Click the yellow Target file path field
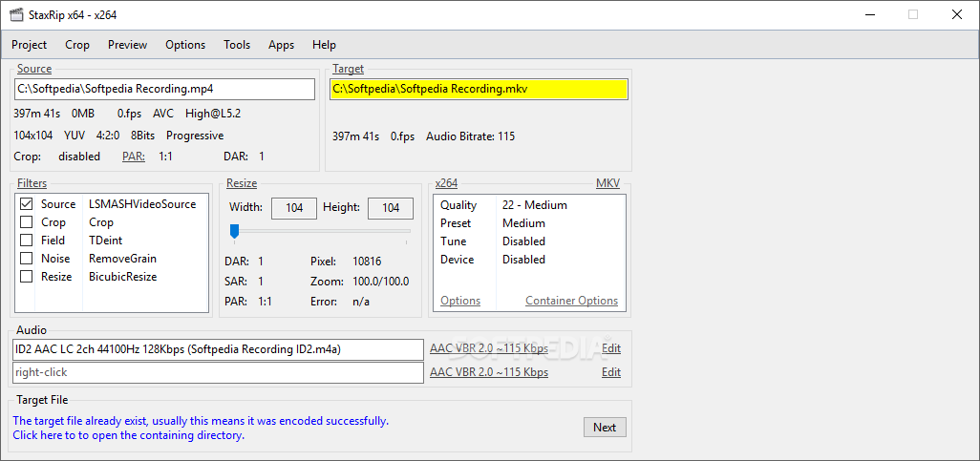Screen dimensions: 980x461 point(479,89)
